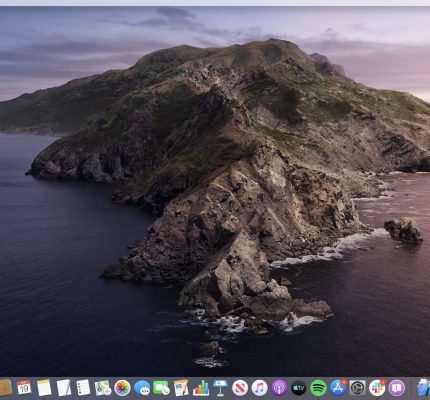The image size is (430, 400).
Task: Launch the black Apple TV icon
Action: (x=299, y=388)
